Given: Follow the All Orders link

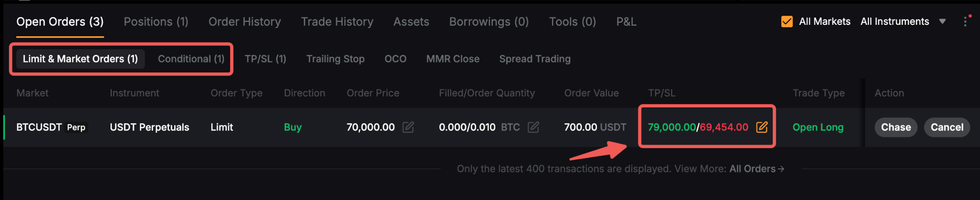Looking at the screenshot, I should [x=757, y=168].
